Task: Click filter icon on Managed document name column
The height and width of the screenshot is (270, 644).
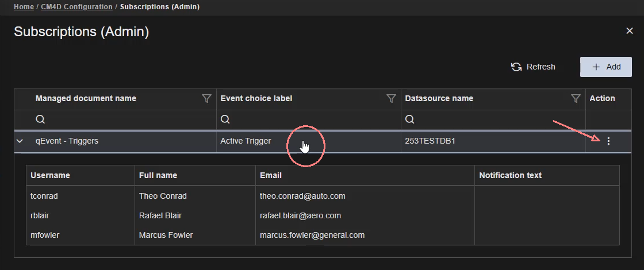Action: click(206, 99)
